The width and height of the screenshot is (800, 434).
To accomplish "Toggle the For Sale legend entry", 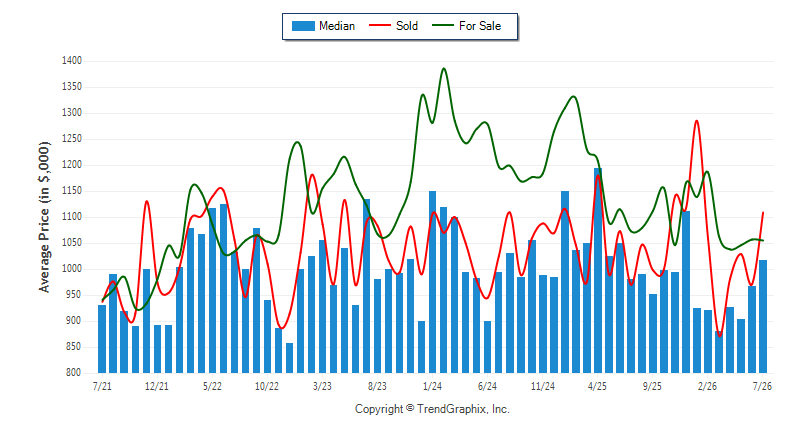I will 466,26.
